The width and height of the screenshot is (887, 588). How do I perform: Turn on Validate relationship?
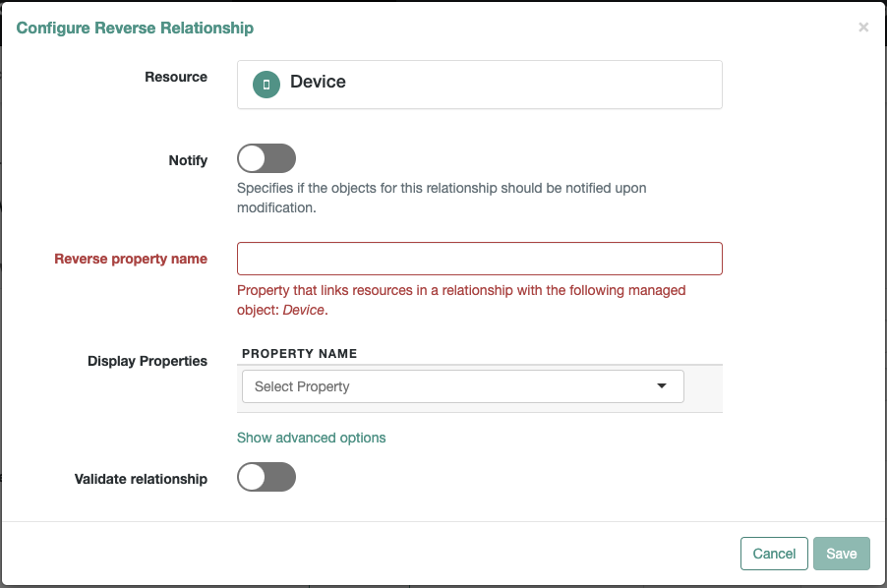[266, 477]
